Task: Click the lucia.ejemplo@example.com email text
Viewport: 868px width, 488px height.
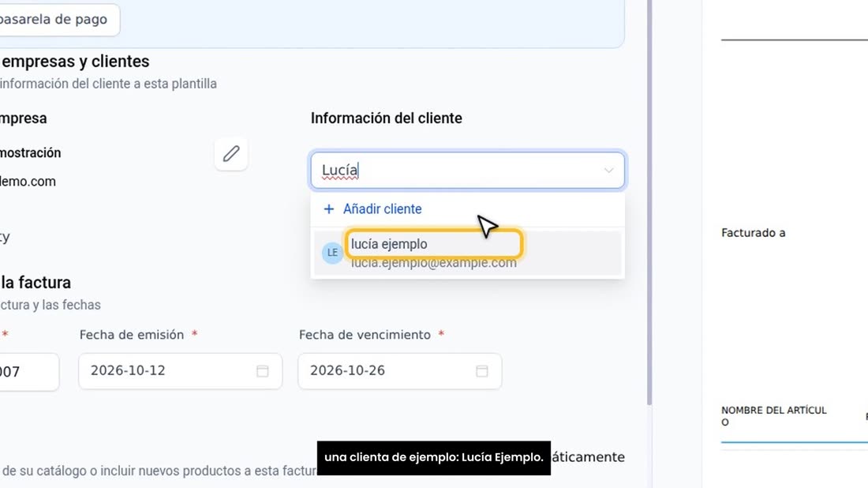Action: [x=433, y=264]
